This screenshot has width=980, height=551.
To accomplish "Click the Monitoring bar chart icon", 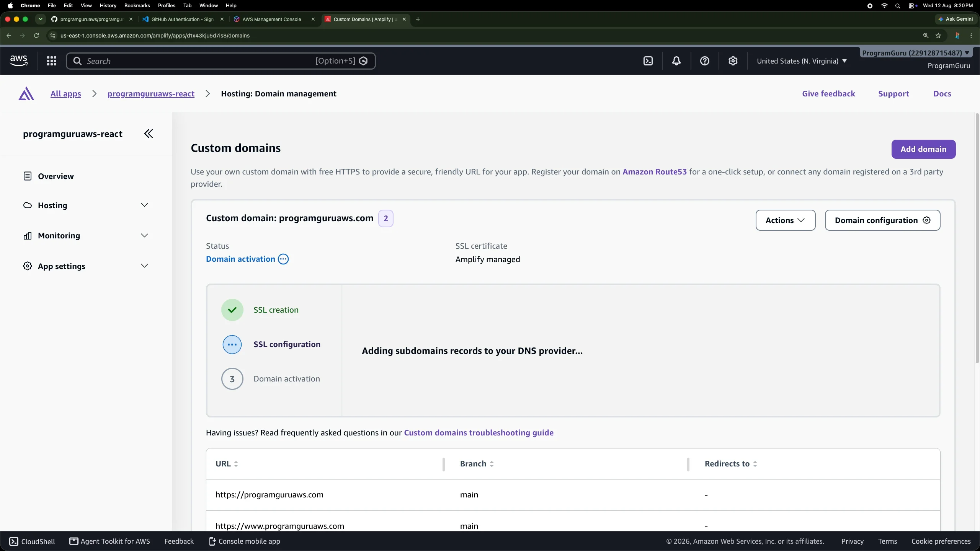I will [x=28, y=236].
